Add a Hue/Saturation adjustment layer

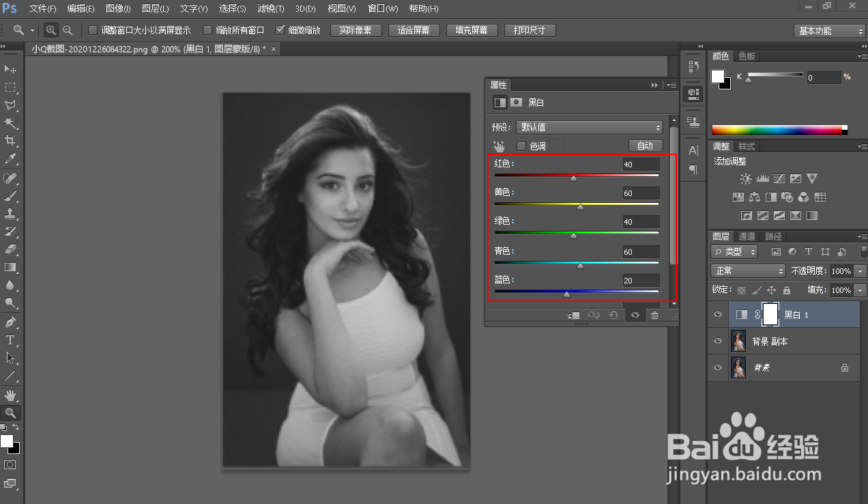click(x=738, y=197)
